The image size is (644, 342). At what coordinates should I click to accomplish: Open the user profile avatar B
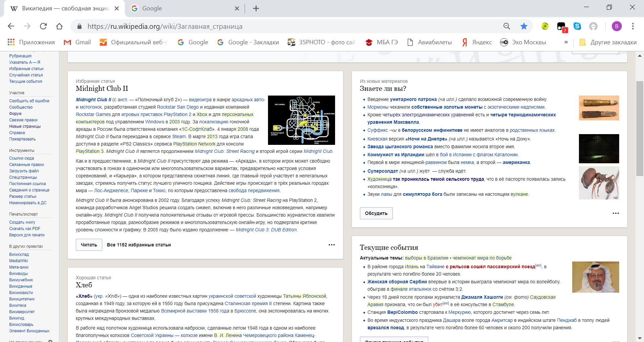616,26
